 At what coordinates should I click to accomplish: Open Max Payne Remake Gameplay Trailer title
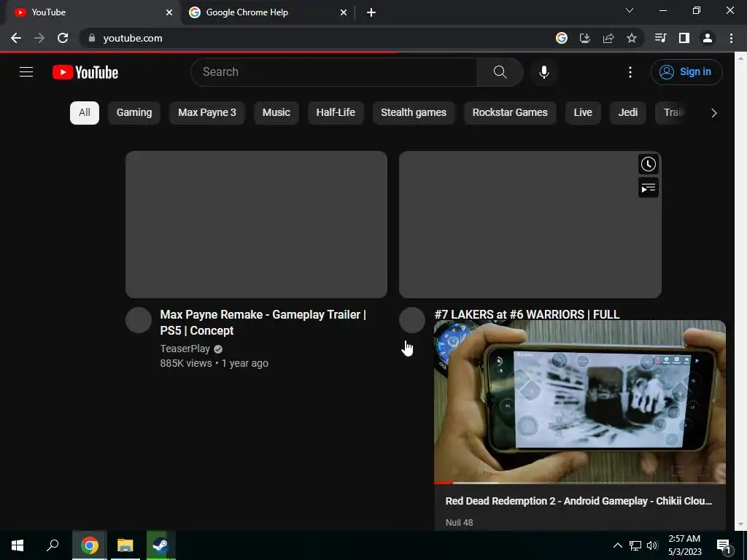[x=263, y=322]
